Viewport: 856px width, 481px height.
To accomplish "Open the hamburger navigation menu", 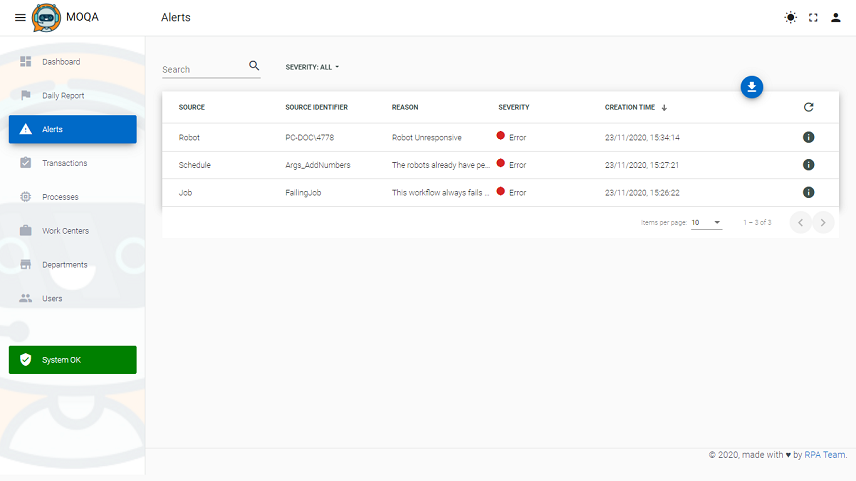I will (20, 17).
